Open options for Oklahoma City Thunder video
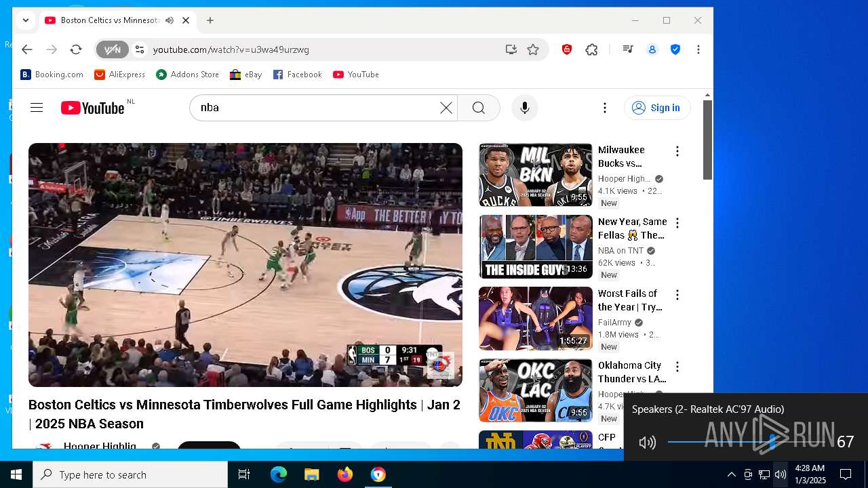The height and width of the screenshot is (488, 868). pos(677,367)
